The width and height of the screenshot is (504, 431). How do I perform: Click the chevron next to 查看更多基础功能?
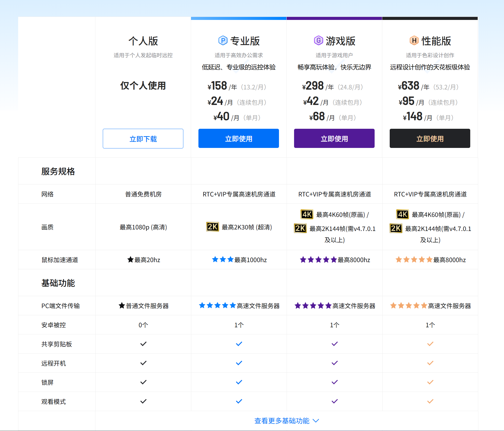click(316, 421)
